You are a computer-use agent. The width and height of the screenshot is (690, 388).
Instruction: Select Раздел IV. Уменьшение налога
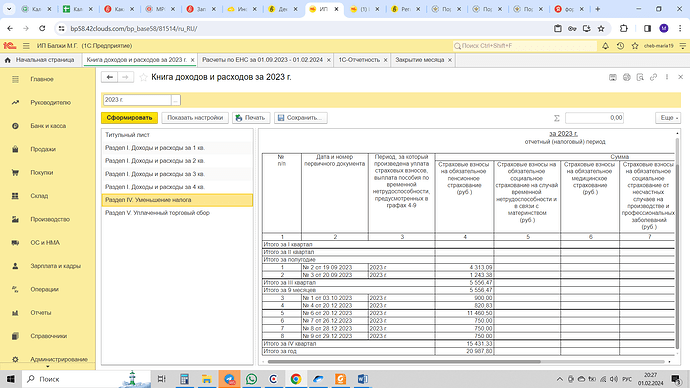(177, 200)
